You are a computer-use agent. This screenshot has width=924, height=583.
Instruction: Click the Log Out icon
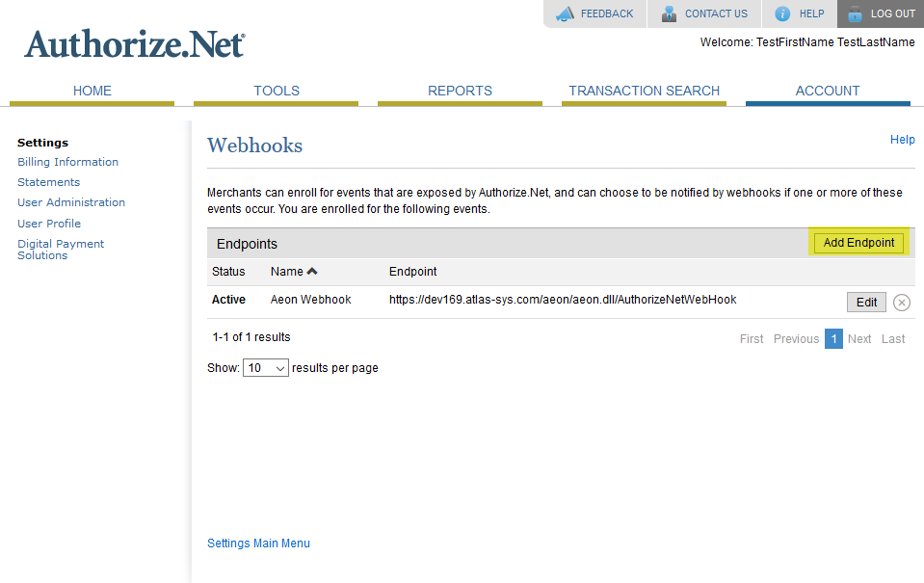tap(853, 13)
